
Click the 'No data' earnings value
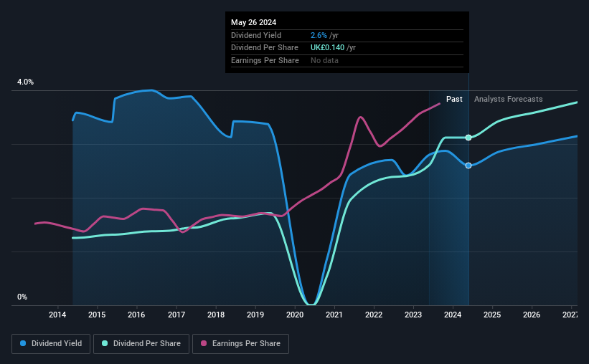(324, 60)
